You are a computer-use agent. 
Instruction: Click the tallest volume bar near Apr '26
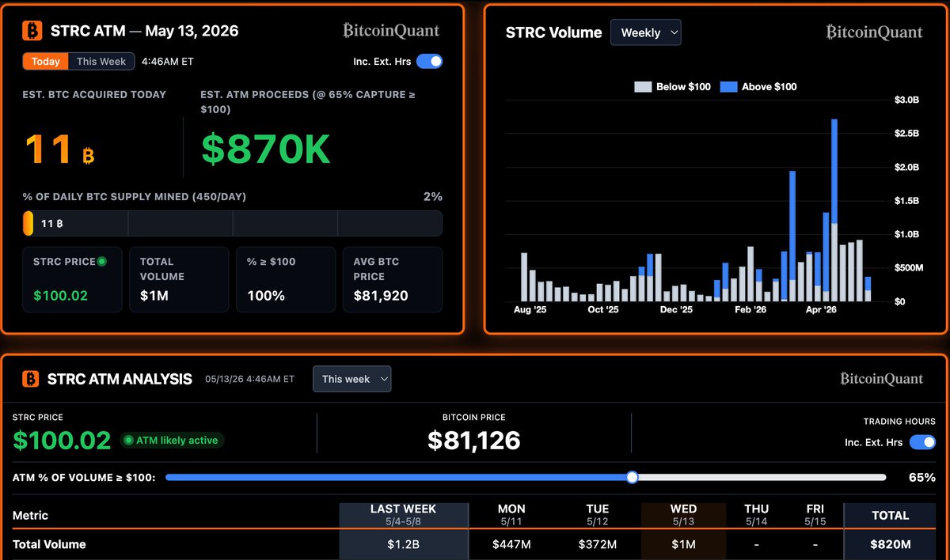(x=834, y=210)
